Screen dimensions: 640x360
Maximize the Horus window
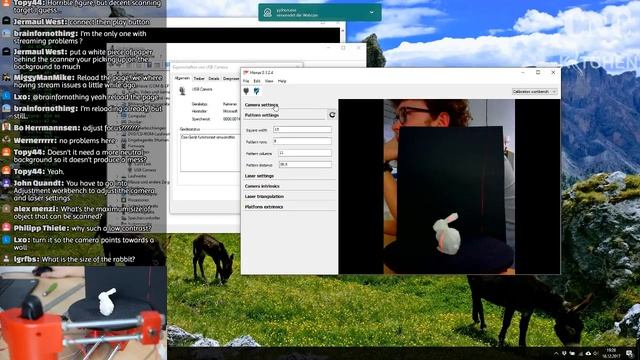(x=538, y=72)
